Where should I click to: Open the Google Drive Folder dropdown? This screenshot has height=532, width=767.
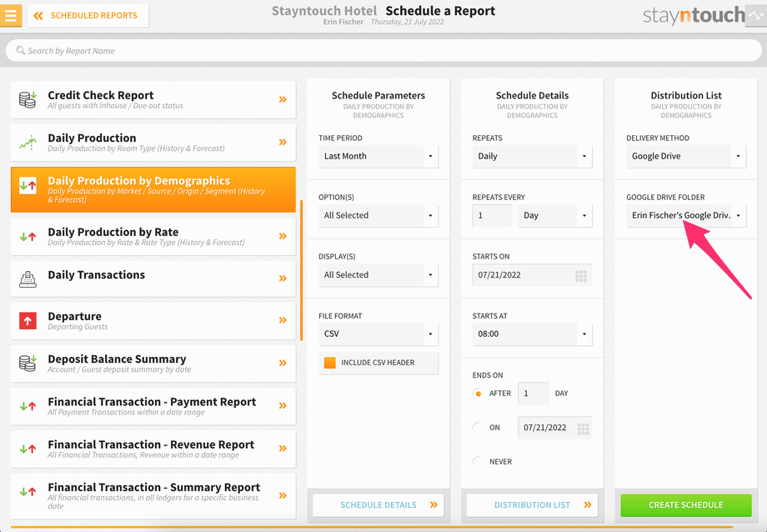click(x=686, y=215)
